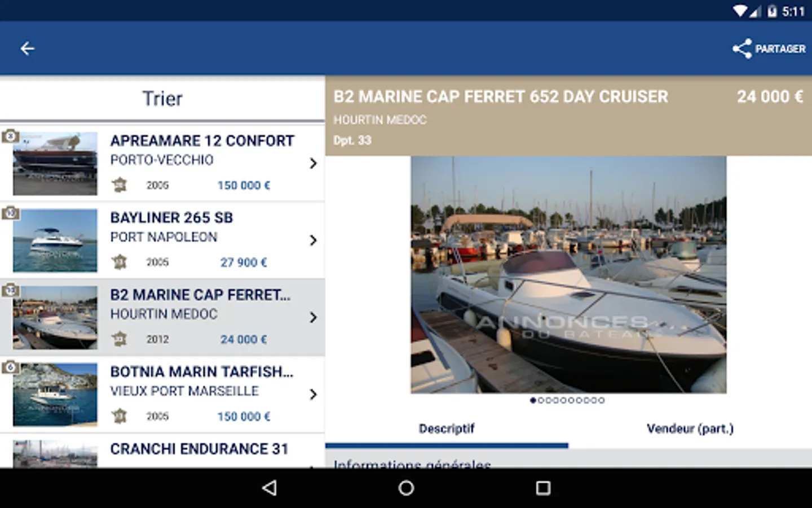Tap Android recent apps button

point(543,488)
